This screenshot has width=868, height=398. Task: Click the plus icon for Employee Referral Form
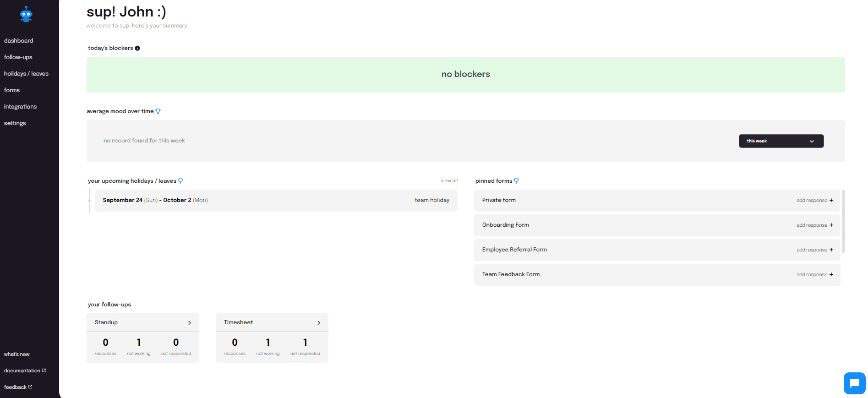pyautogui.click(x=831, y=250)
